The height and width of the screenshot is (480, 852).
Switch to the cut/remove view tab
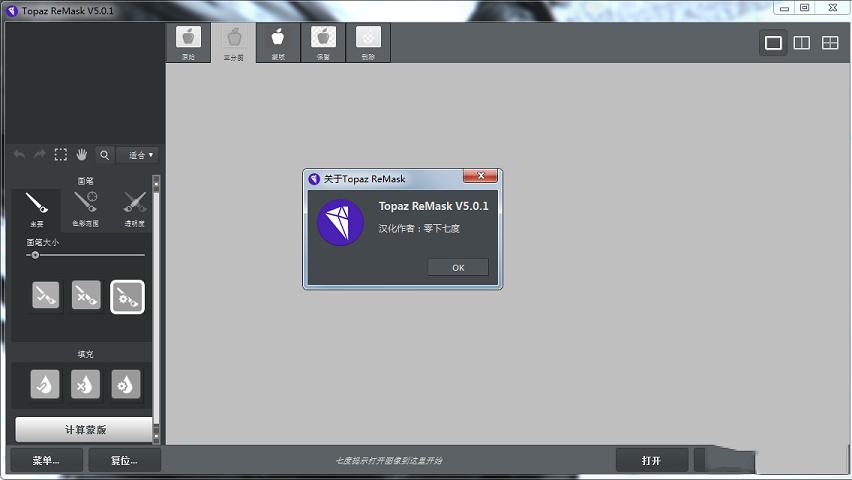[x=368, y=42]
